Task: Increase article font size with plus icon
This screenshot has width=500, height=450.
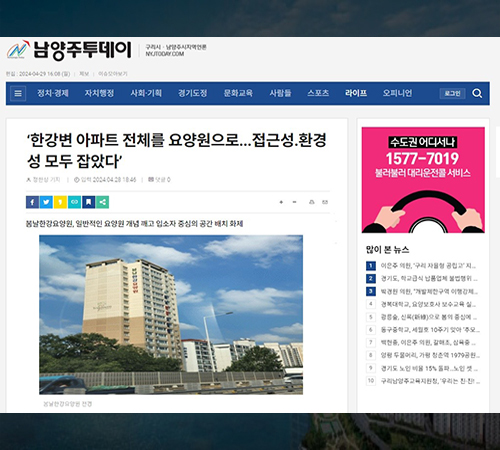Action: [x=281, y=202]
